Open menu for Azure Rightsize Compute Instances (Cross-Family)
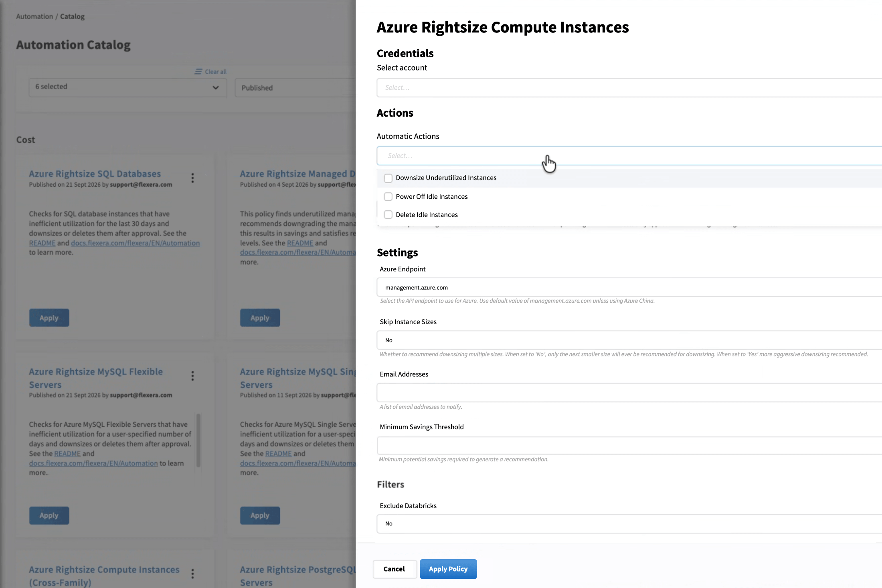 192,574
